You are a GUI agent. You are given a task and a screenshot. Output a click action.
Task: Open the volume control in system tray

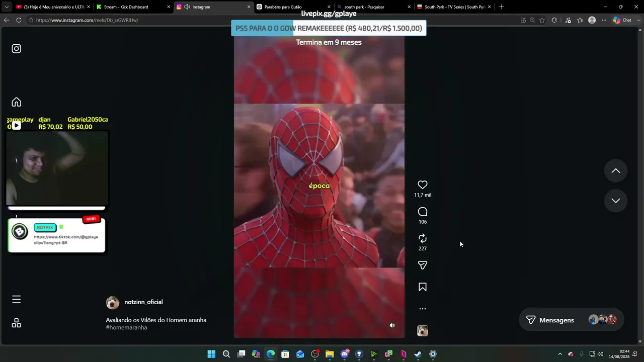(x=600, y=354)
